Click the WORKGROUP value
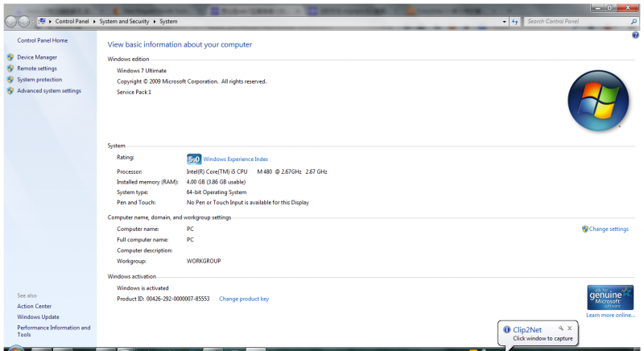Image resolution: width=644 pixels, height=351 pixels. pos(204,261)
